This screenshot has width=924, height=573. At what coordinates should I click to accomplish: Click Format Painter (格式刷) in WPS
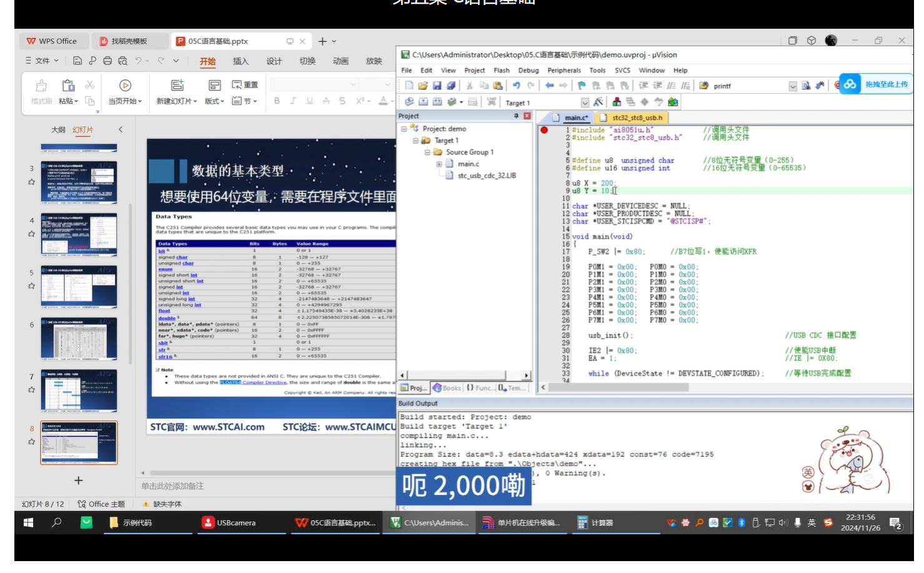(x=41, y=92)
